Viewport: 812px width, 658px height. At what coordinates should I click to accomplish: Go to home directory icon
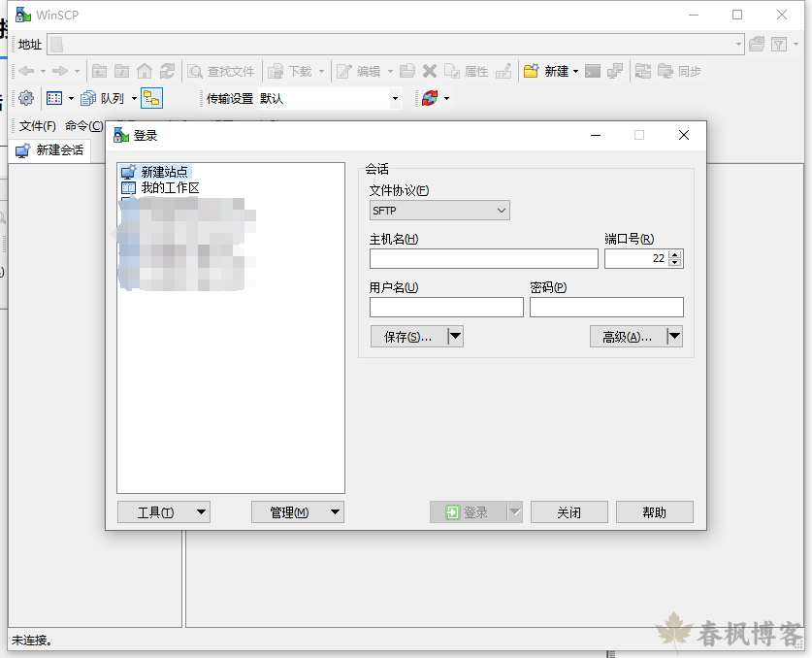coord(145,71)
